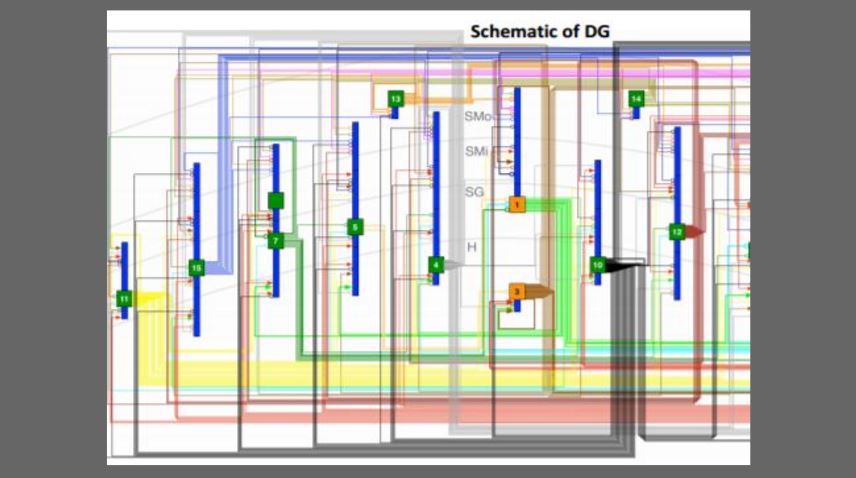The height and width of the screenshot is (478, 856).
Task: Select green node 10 with black arrow
Action: tap(597, 265)
